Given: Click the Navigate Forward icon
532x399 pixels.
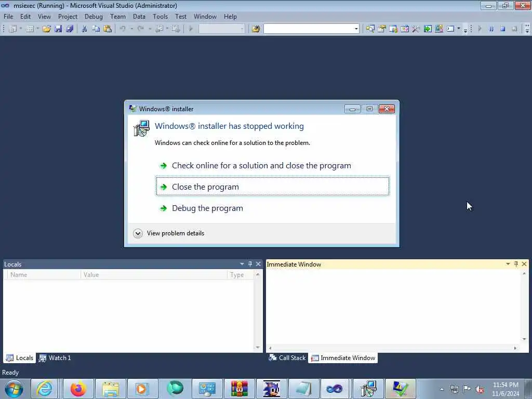Looking at the screenshot, I should pyautogui.click(x=176, y=29).
